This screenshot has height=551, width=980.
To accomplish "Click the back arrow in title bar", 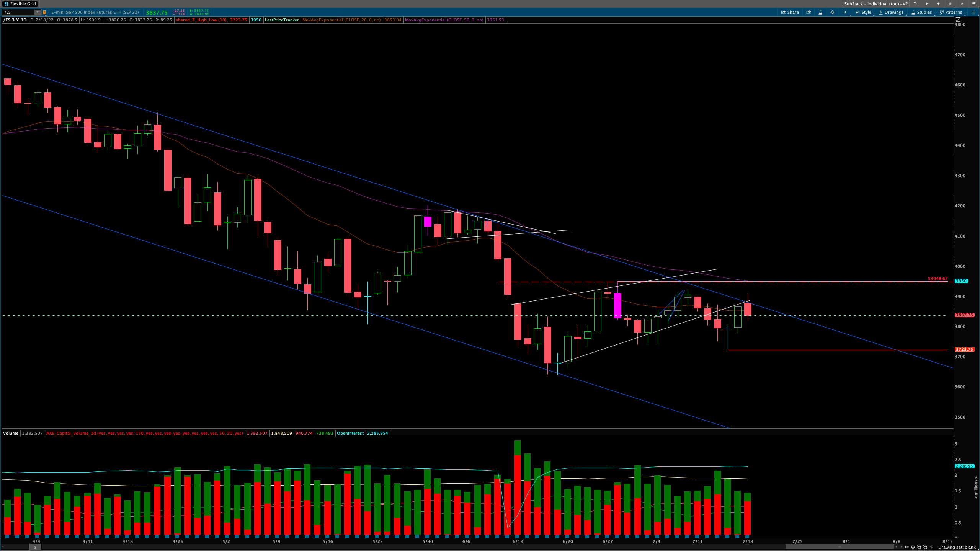I will pyautogui.click(x=927, y=4).
